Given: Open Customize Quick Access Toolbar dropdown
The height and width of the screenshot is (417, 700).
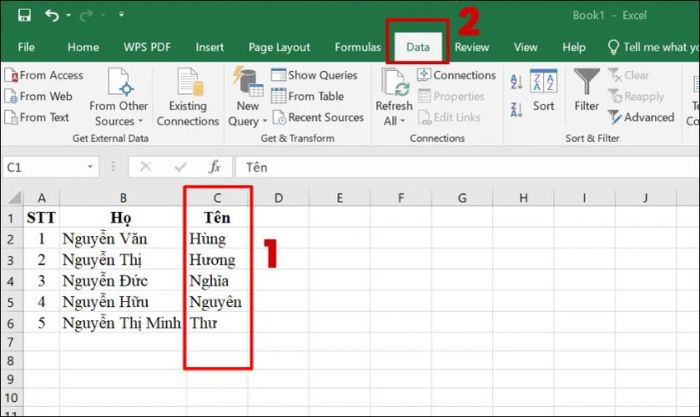Looking at the screenshot, I should (x=121, y=15).
